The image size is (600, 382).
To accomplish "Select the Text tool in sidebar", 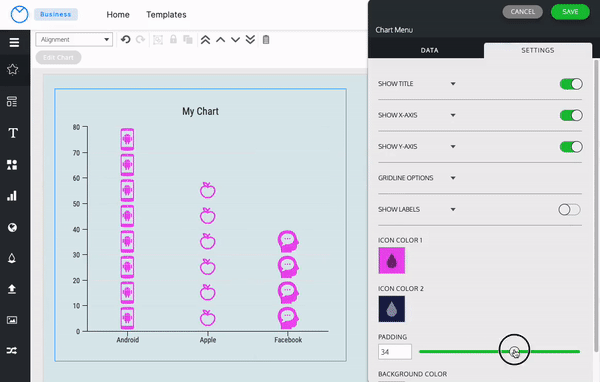I will click(13, 133).
